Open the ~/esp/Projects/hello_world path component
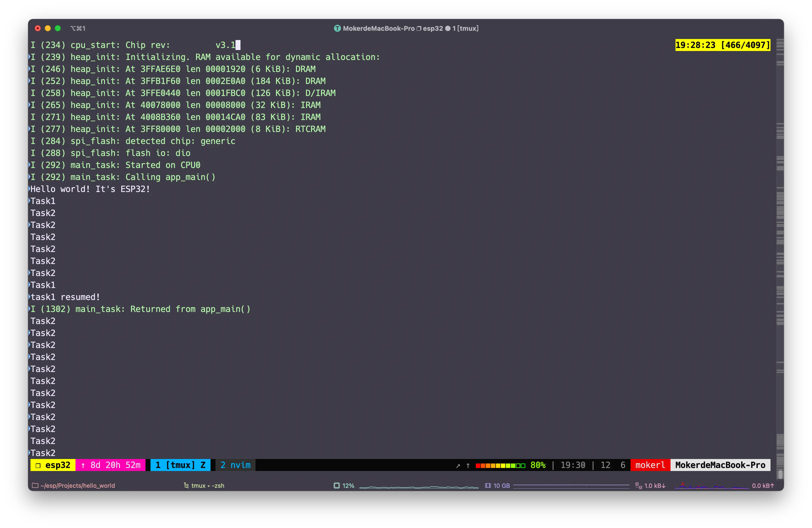Viewport: 812px width, 528px height. click(x=77, y=485)
